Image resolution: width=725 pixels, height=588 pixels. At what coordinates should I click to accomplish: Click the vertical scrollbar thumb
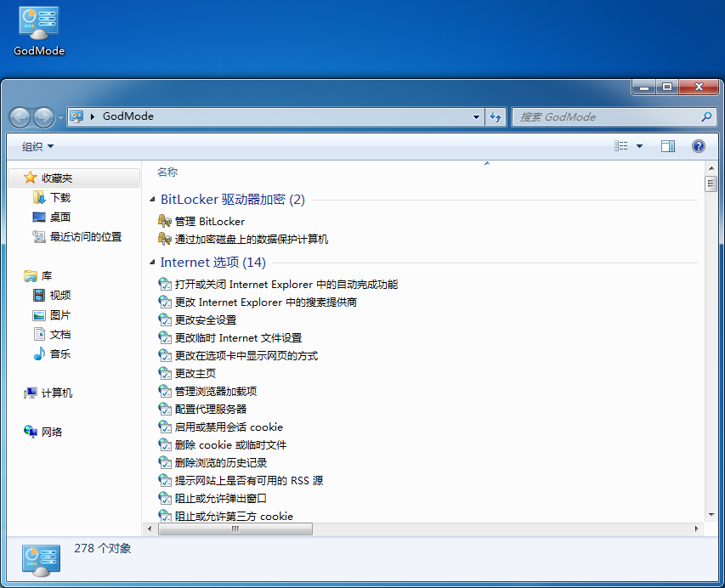(711, 184)
